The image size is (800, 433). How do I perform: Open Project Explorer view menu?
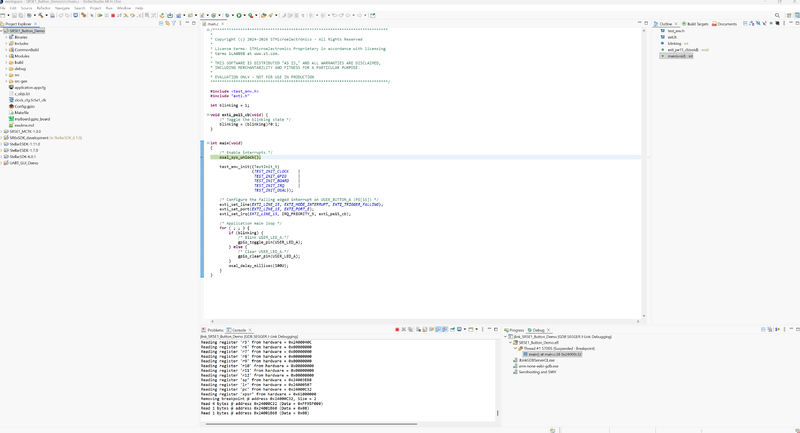tap(180, 23)
